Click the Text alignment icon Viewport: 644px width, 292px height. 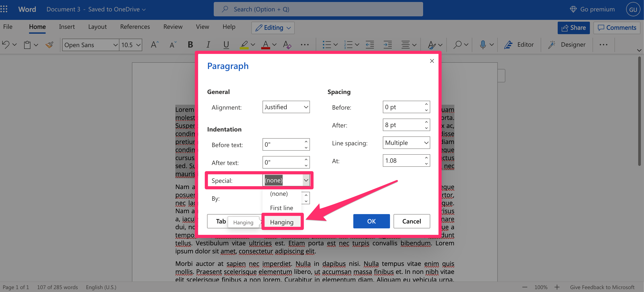(x=405, y=45)
